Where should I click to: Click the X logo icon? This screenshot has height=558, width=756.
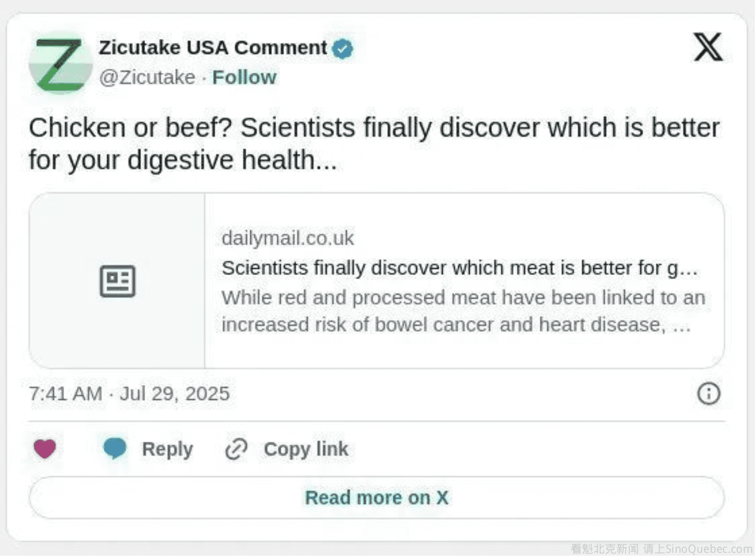[x=708, y=47]
